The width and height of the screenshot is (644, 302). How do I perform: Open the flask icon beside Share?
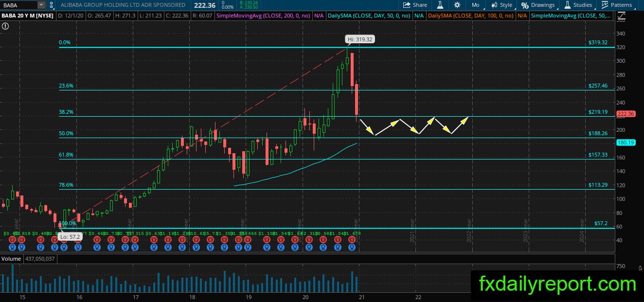(440, 5)
